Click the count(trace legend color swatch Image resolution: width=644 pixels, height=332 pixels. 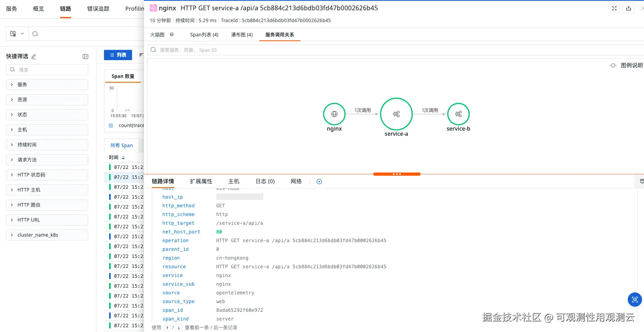[111, 125]
